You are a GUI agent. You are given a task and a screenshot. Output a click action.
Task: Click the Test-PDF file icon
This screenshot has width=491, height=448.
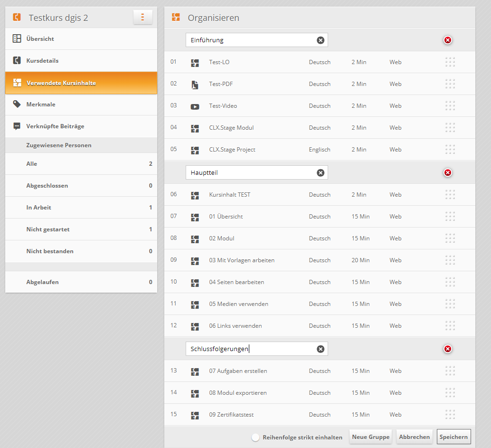coord(195,85)
